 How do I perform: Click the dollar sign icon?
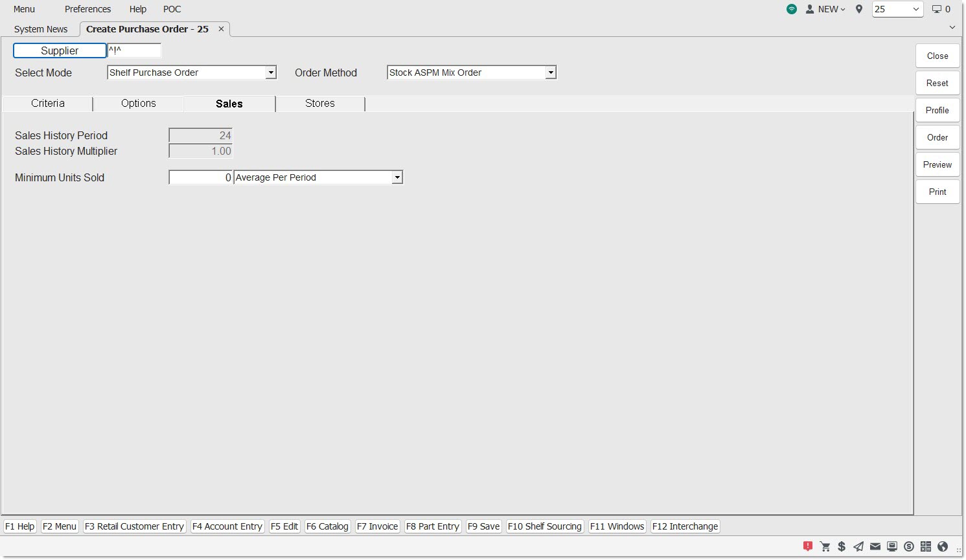(842, 546)
